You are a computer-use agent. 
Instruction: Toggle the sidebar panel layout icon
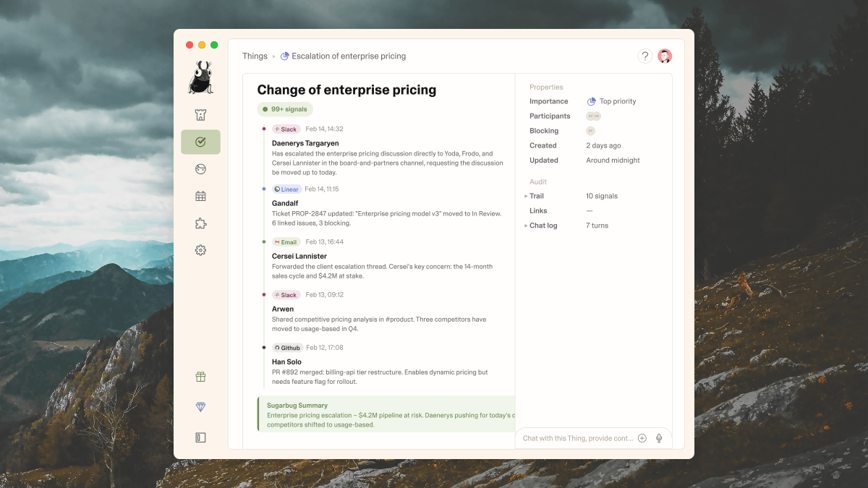click(x=200, y=437)
